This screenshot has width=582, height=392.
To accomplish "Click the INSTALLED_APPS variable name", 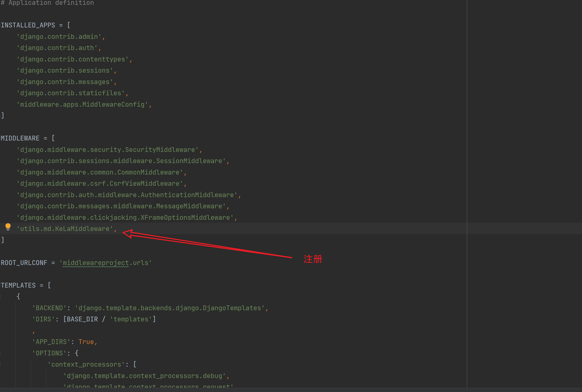I will [x=28, y=25].
